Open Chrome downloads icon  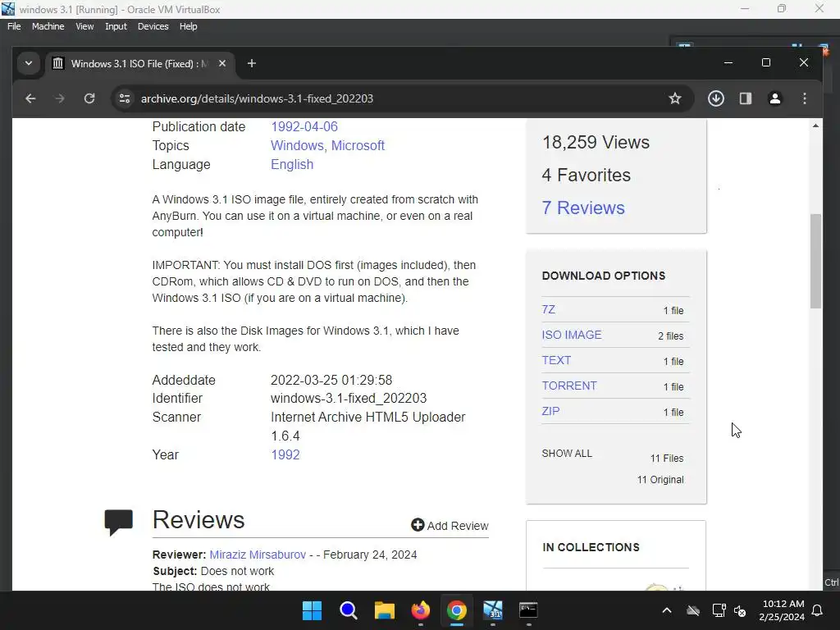tap(715, 98)
